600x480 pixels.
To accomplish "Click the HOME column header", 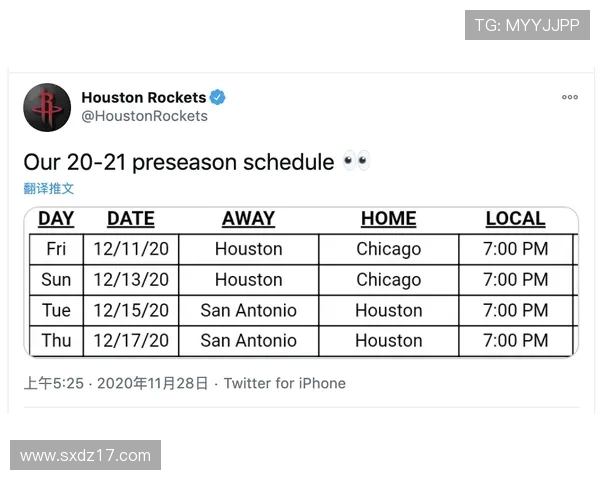I will (x=388, y=219).
